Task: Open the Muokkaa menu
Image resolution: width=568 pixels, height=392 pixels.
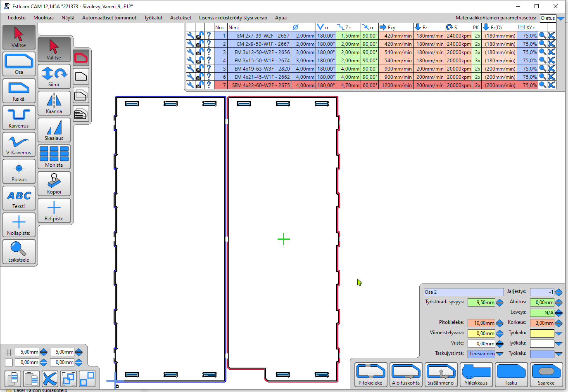Action: pyautogui.click(x=43, y=18)
